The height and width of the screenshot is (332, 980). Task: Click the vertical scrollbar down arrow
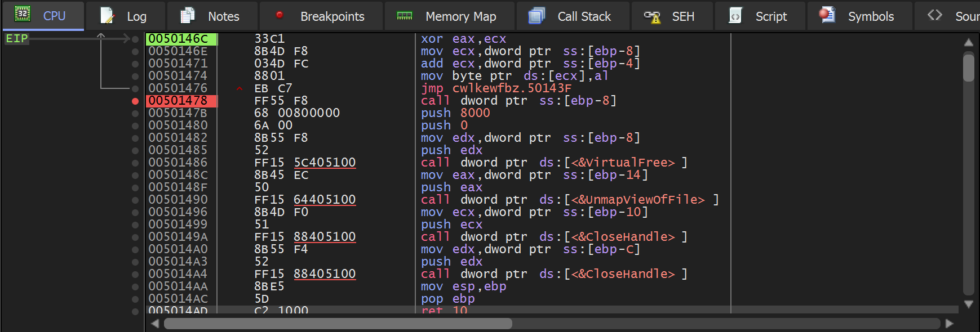pos(968,304)
